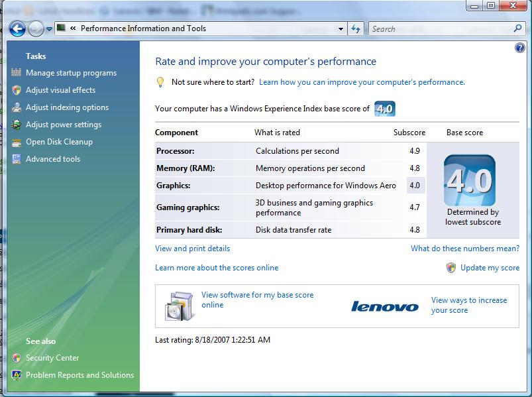Maximize the Performance Information window

pyautogui.click(x=491, y=6)
